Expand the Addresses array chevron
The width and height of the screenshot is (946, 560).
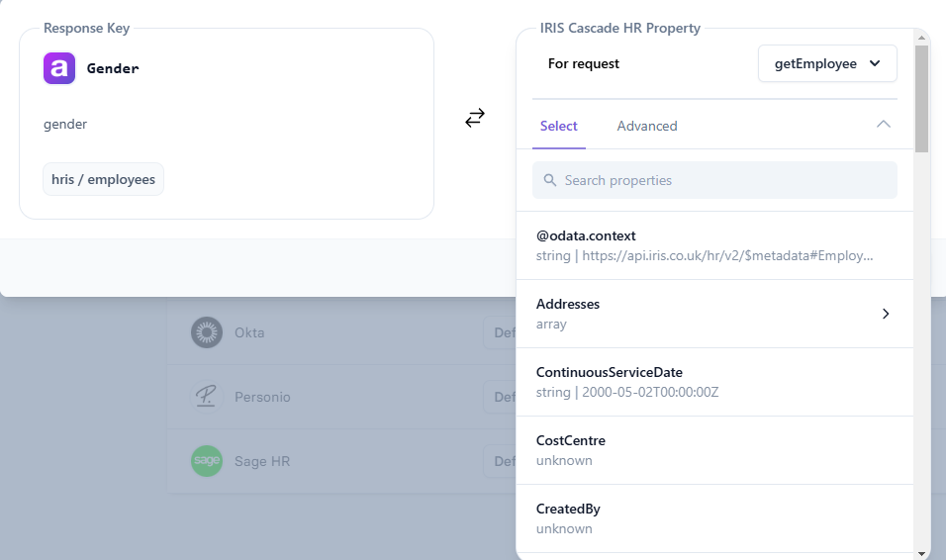(x=885, y=314)
